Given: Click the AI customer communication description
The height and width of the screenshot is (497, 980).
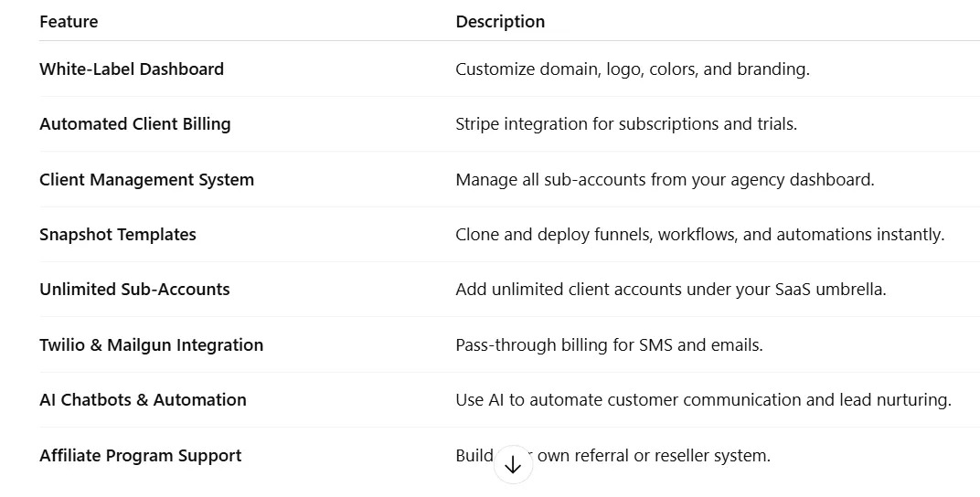Looking at the screenshot, I should [703, 399].
